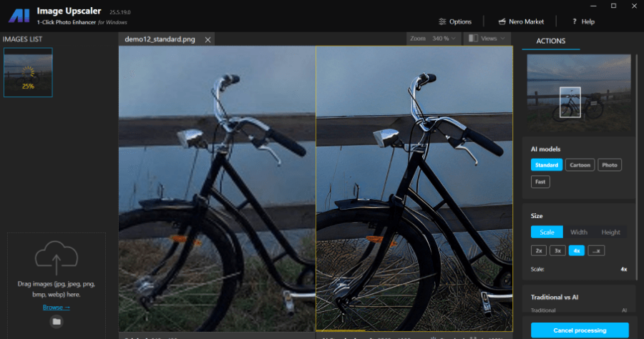Open Nero Market

521,21
